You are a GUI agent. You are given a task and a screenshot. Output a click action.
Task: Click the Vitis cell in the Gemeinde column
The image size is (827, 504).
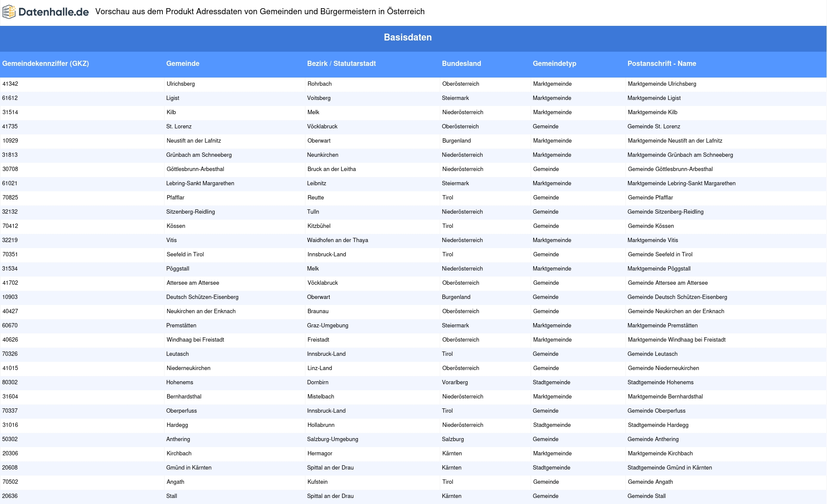pos(235,240)
